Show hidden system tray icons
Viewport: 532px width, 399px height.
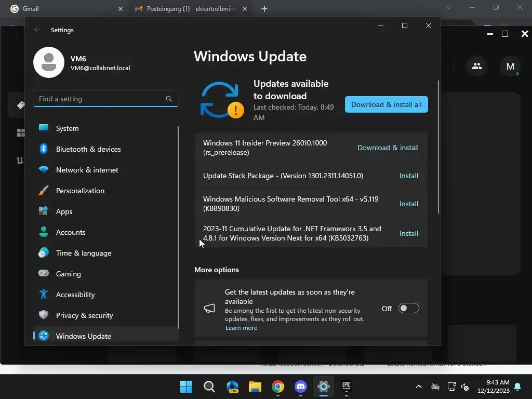pos(419,387)
